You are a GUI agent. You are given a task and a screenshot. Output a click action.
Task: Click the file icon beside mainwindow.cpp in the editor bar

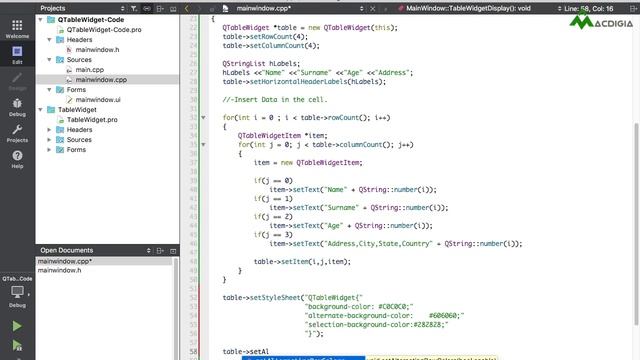(225, 8)
